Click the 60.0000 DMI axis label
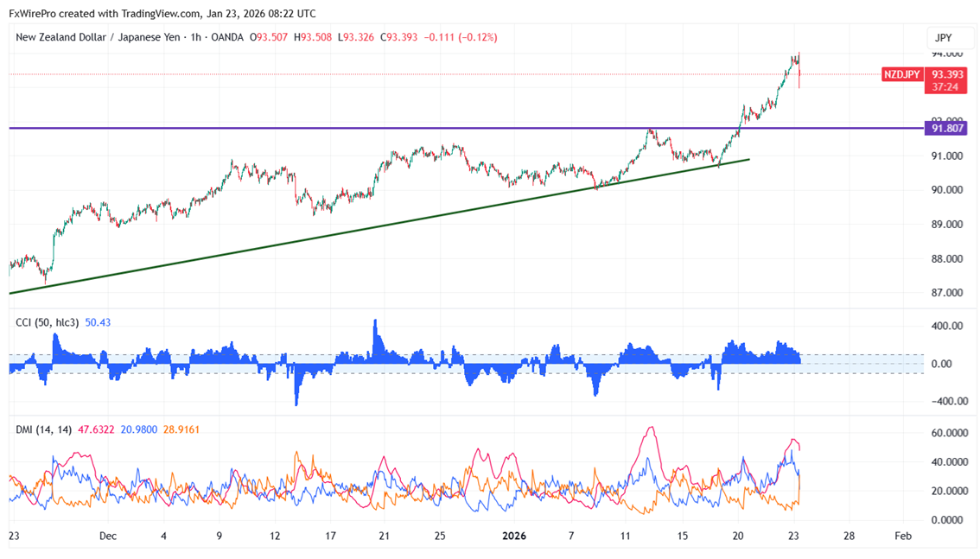 coord(949,433)
